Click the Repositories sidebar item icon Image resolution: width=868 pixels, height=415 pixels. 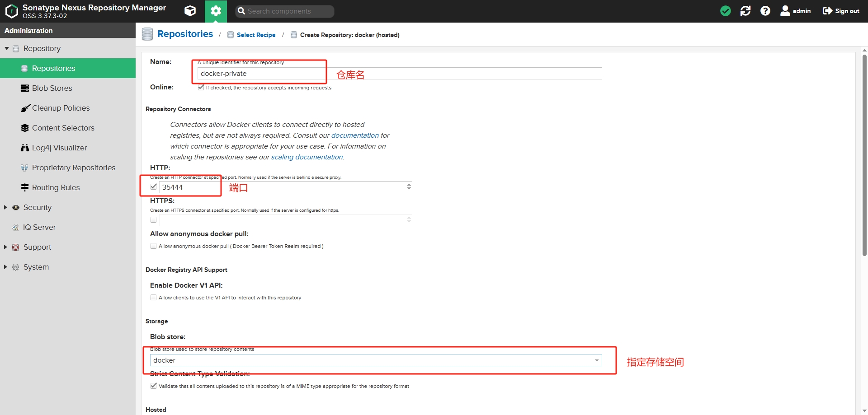24,68
